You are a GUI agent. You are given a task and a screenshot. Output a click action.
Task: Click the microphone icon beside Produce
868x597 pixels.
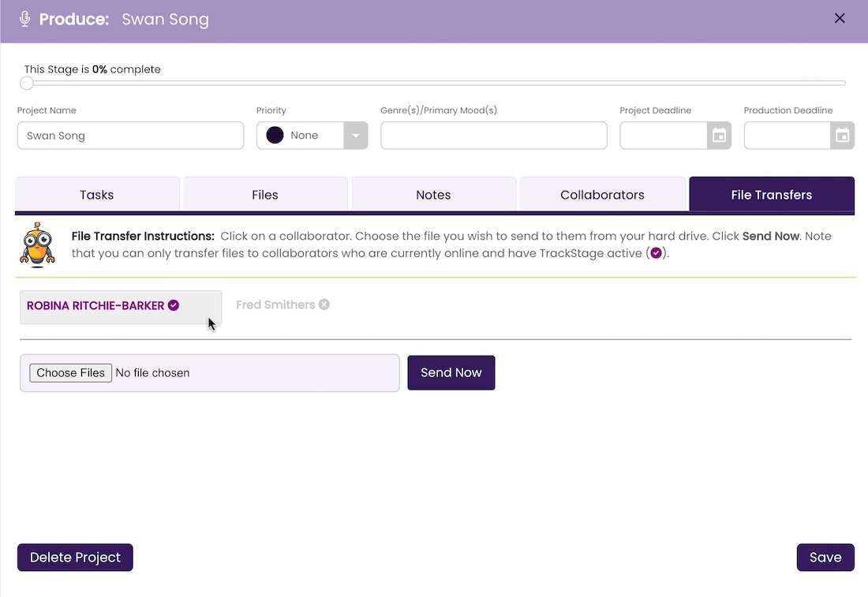coord(24,19)
